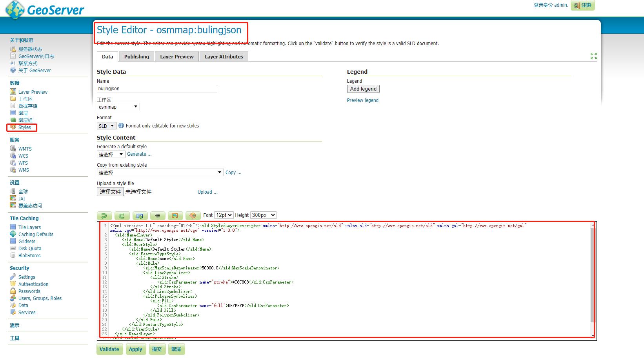
Task: Switch to the Data tab
Action: [107, 56]
